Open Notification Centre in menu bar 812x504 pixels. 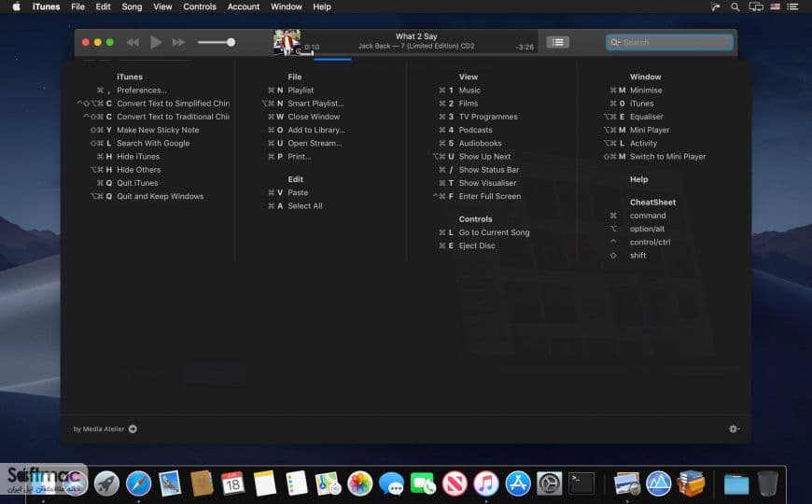[x=792, y=7]
